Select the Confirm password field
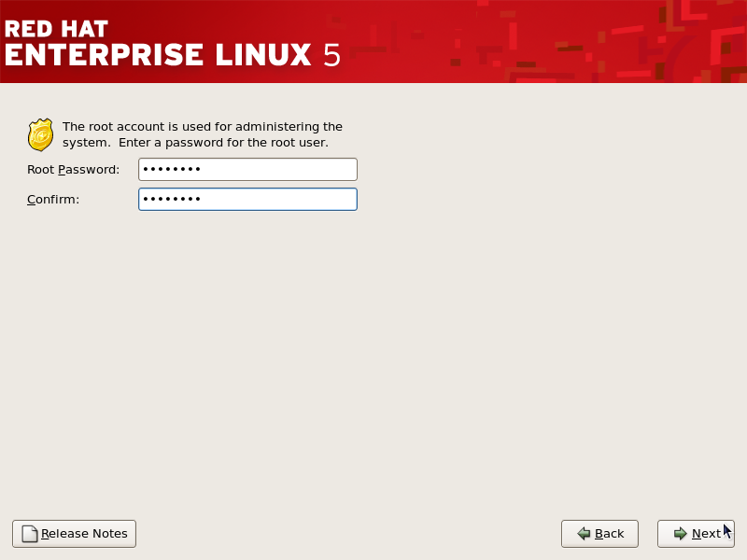Image resolution: width=747 pixels, height=560 pixels. coord(247,199)
